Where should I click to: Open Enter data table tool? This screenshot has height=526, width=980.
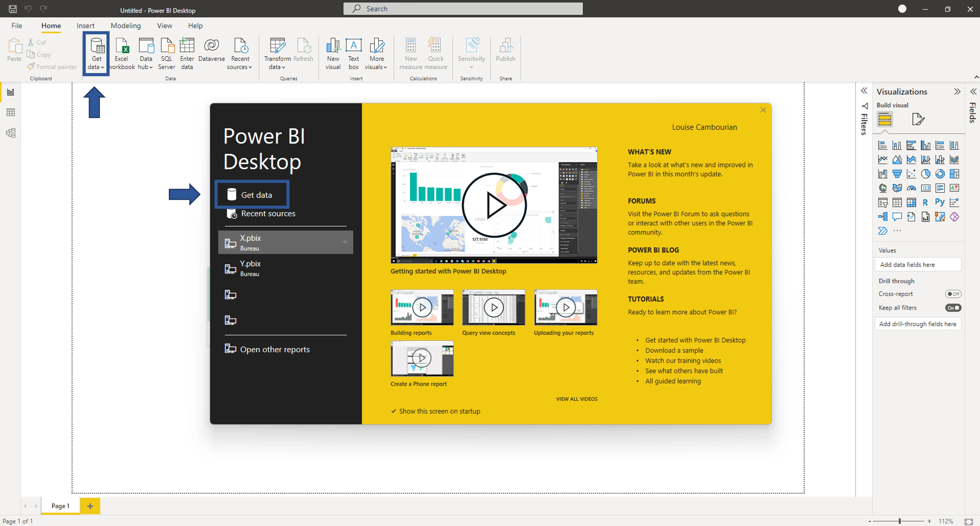click(x=187, y=54)
